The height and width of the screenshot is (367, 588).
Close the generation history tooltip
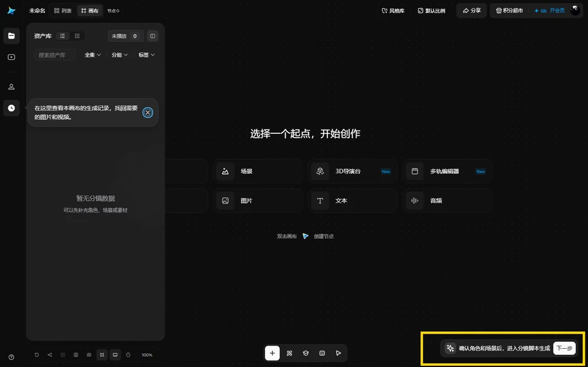(x=148, y=112)
